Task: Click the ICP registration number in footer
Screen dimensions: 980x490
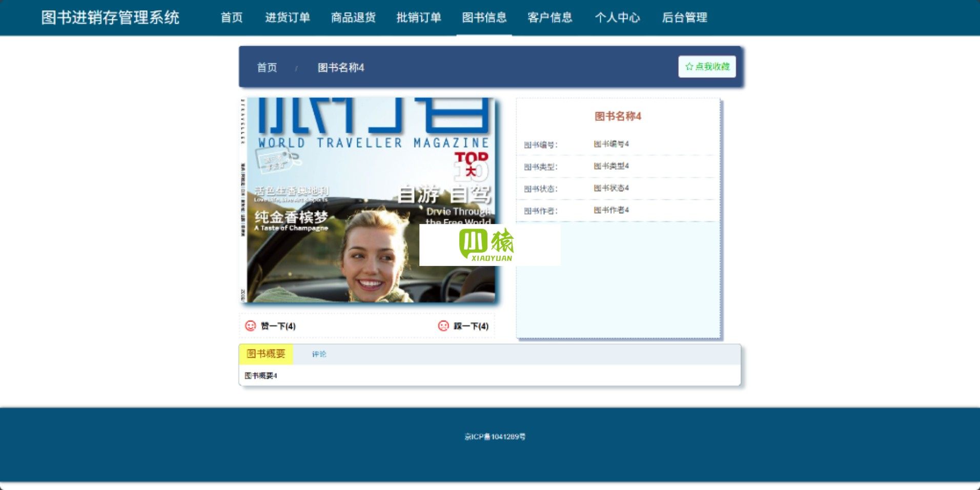Action: point(495,437)
